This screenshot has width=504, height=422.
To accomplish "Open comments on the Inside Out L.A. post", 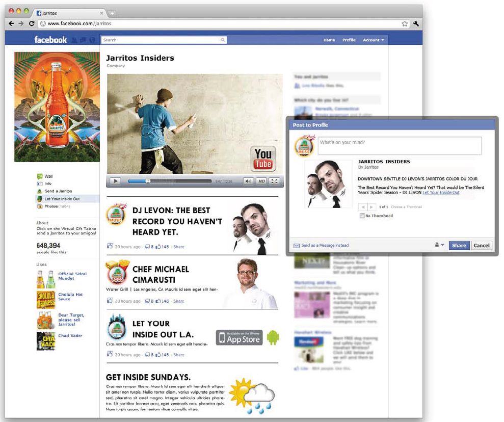I will point(147,355).
